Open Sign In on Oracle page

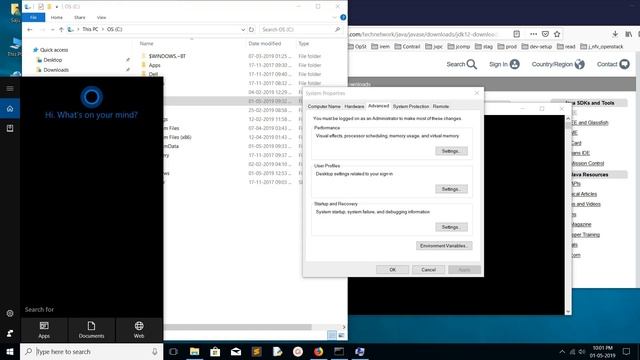[x=504, y=64]
